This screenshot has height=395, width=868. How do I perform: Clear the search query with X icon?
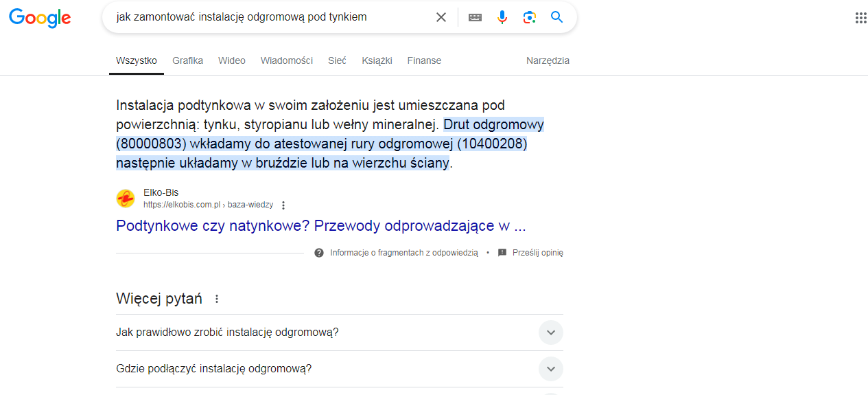pyautogui.click(x=441, y=17)
